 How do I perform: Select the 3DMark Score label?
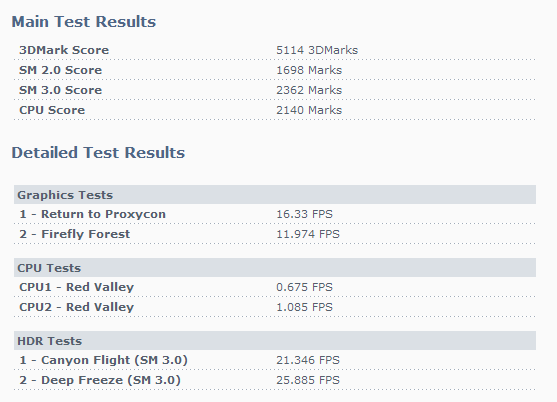click(x=64, y=50)
